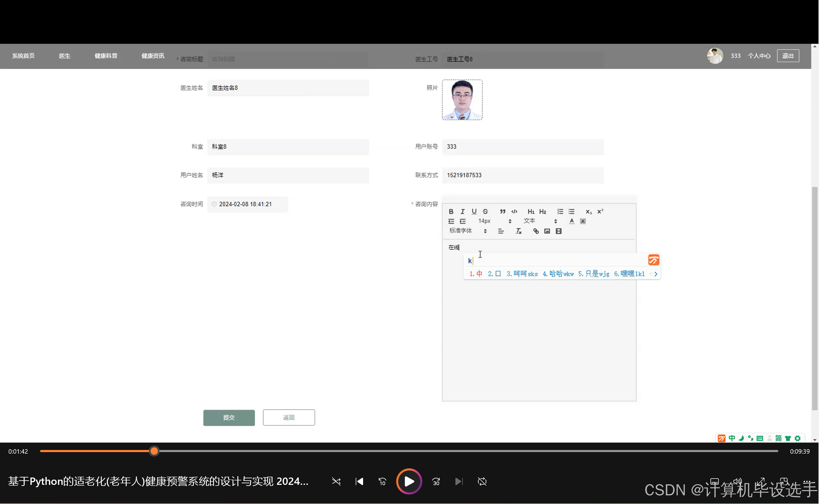Rewind 10 seconds
Image resolution: width=819 pixels, height=504 pixels.
[x=382, y=481]
